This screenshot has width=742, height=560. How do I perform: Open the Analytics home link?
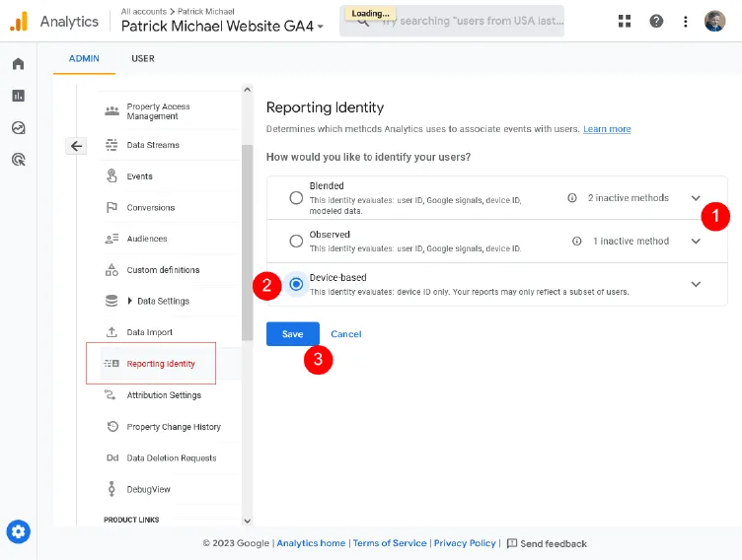[311, 543]
